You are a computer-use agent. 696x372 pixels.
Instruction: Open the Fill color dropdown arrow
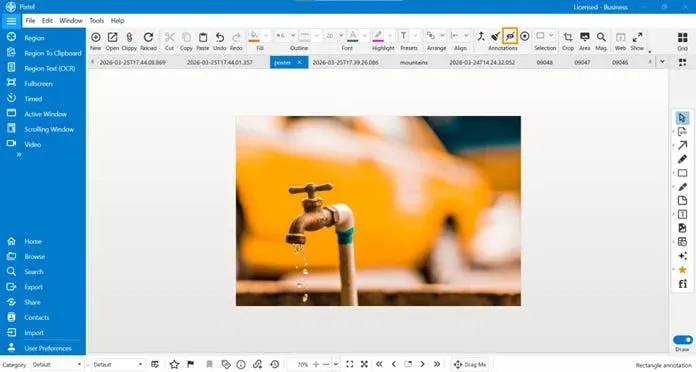[x=266, y=36]
